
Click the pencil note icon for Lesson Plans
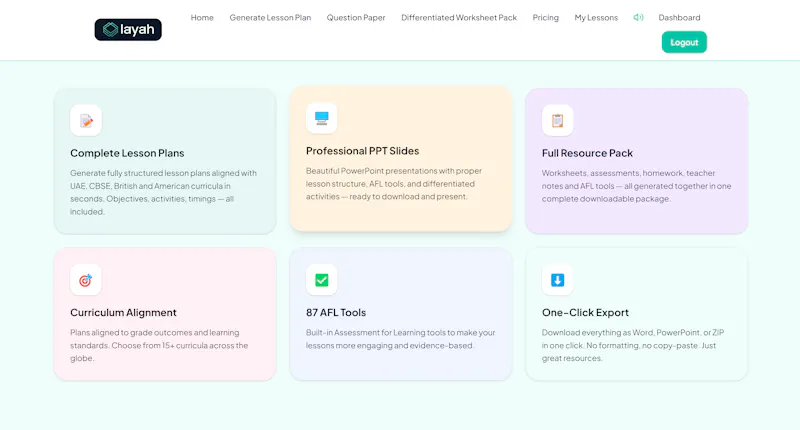click(86, 120)
